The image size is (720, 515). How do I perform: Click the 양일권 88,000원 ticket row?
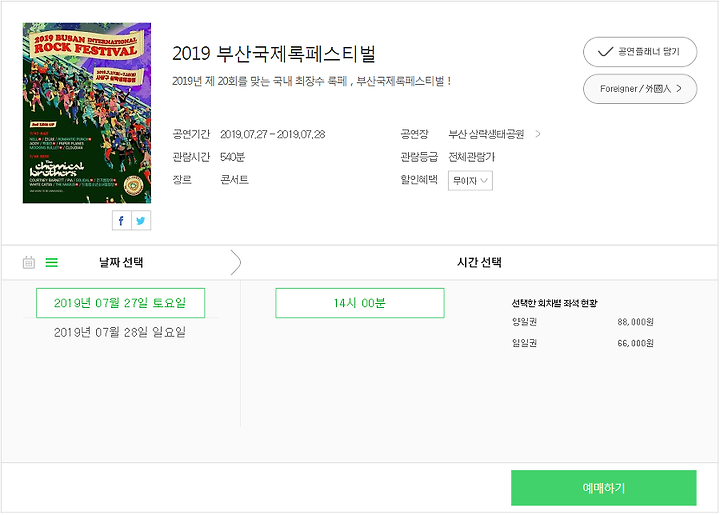(583, 322)
